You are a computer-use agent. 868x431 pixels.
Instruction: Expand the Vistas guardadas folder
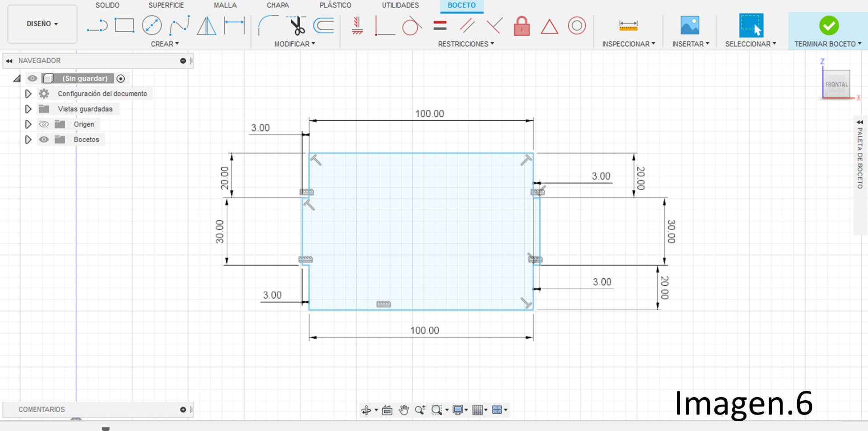(28, 109)
